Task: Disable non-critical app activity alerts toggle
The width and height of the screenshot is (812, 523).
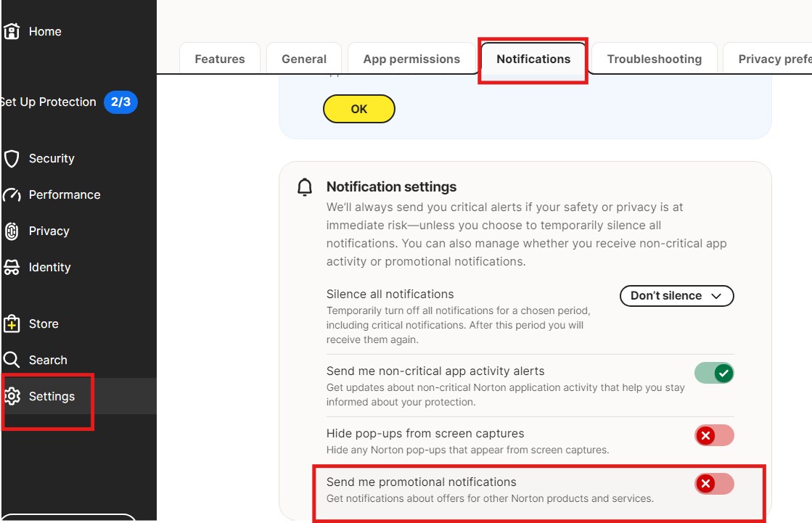Action: click(x=714, y=374)
